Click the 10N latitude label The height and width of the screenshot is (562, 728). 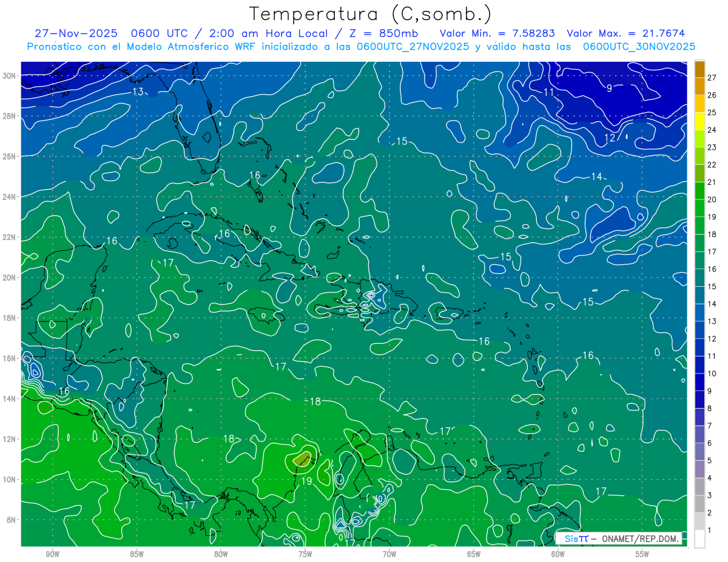tap(10, 480)
